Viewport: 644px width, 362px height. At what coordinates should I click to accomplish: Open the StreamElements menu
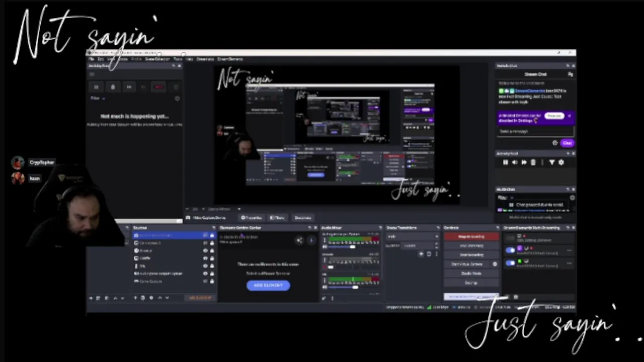pos(230,59)
